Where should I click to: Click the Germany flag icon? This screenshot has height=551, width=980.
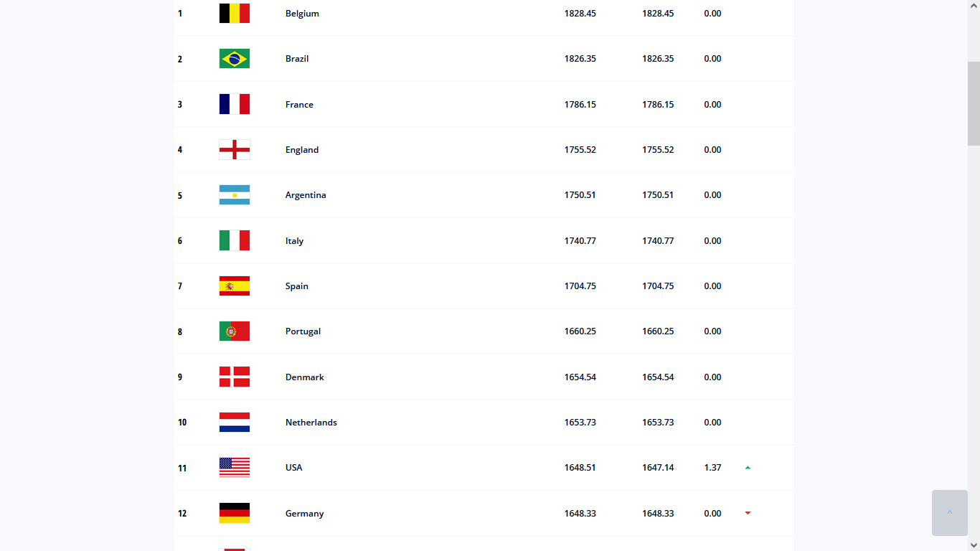click(x=234, y=513)
